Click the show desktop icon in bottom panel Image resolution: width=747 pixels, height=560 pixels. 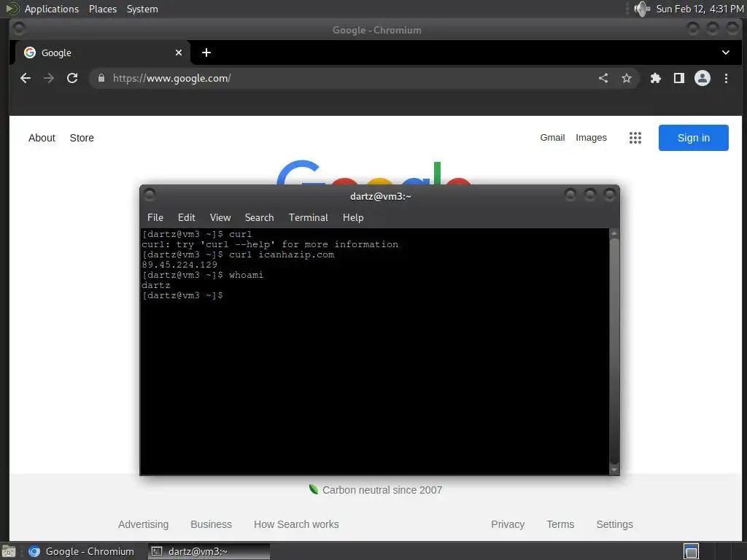click(9, 551)
